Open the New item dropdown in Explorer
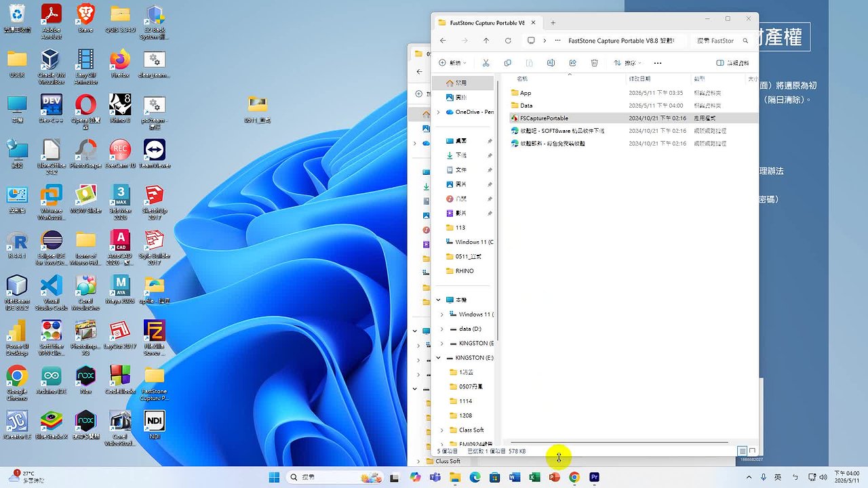 (452, 63)
